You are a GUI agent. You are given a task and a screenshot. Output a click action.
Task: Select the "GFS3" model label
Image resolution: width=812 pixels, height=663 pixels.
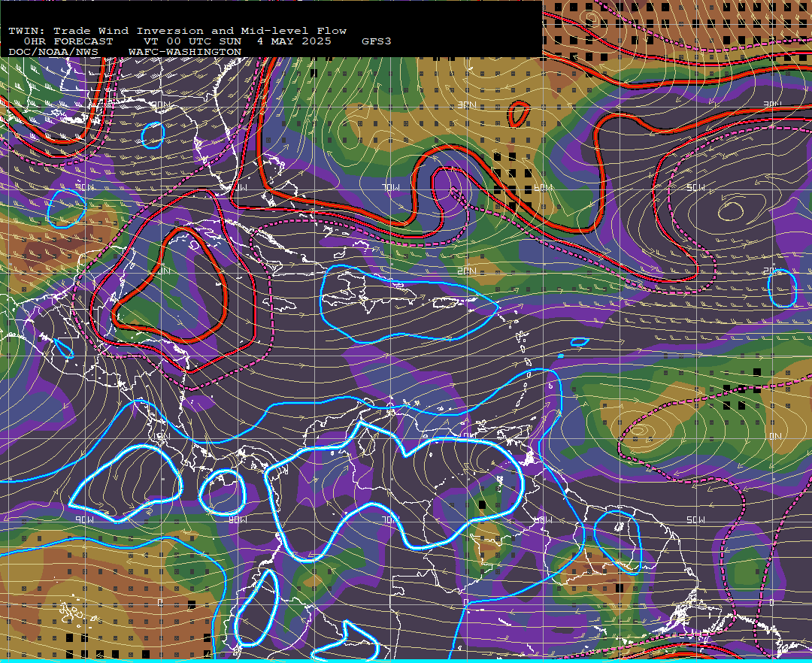(377, 41)
